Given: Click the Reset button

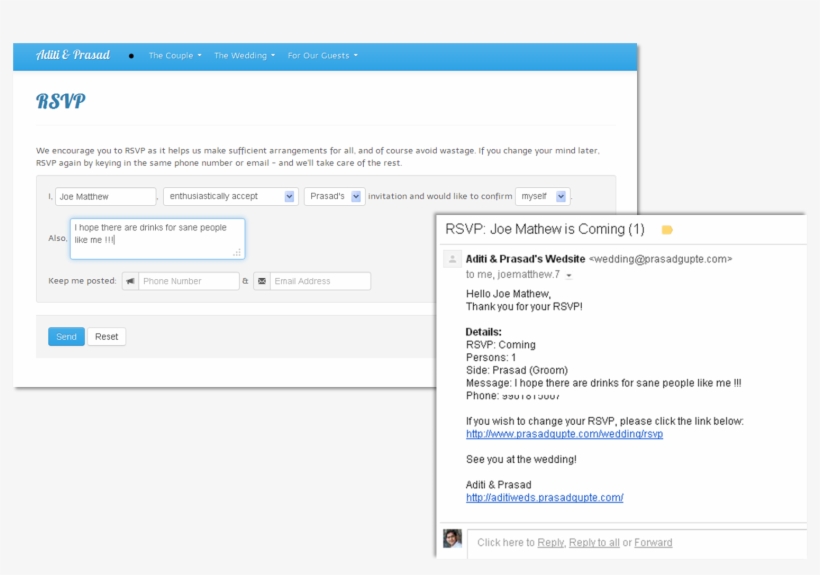Looking at the screenshot, I should pyautogui.click(x=107, y=337).
